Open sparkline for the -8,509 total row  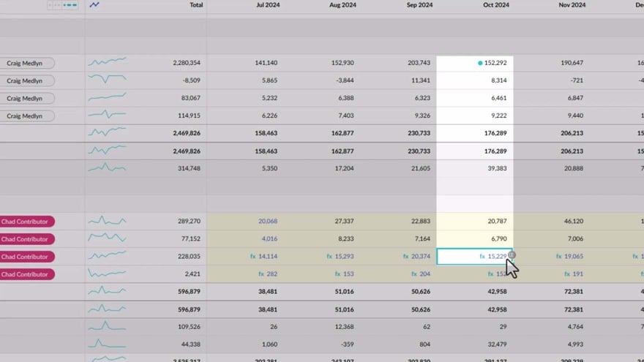(107, 80)
